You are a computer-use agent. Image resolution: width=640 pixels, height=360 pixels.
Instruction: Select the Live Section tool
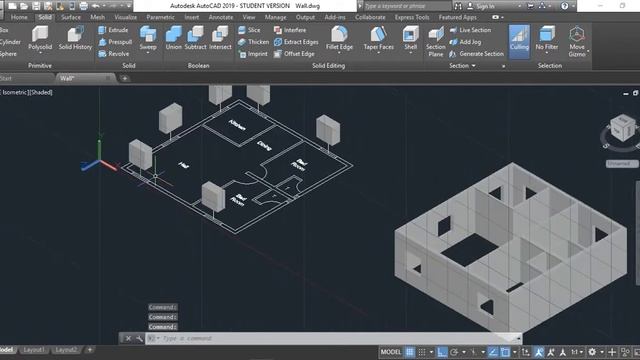[x=470, y=30]
